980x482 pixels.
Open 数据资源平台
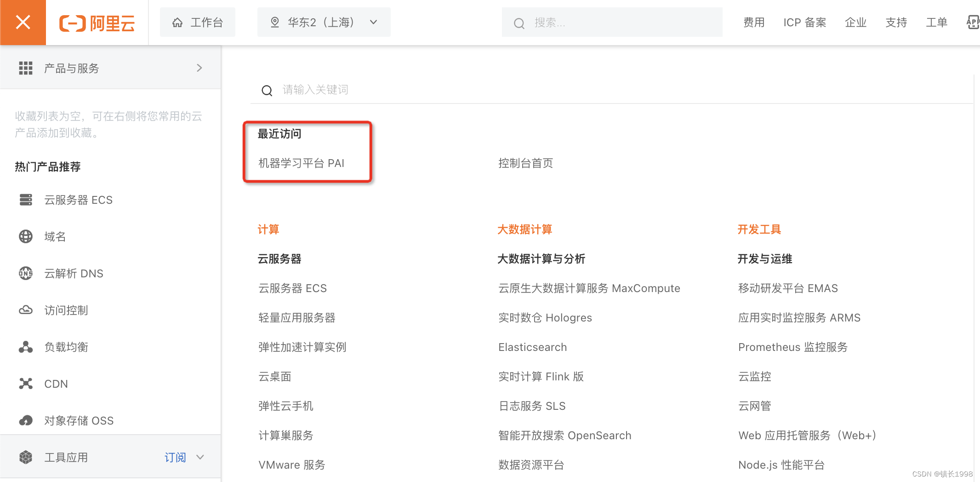point(531,465)
